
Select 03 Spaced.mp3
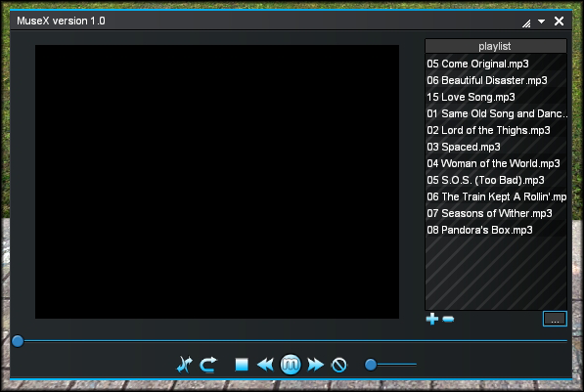[x=496, y=147]
